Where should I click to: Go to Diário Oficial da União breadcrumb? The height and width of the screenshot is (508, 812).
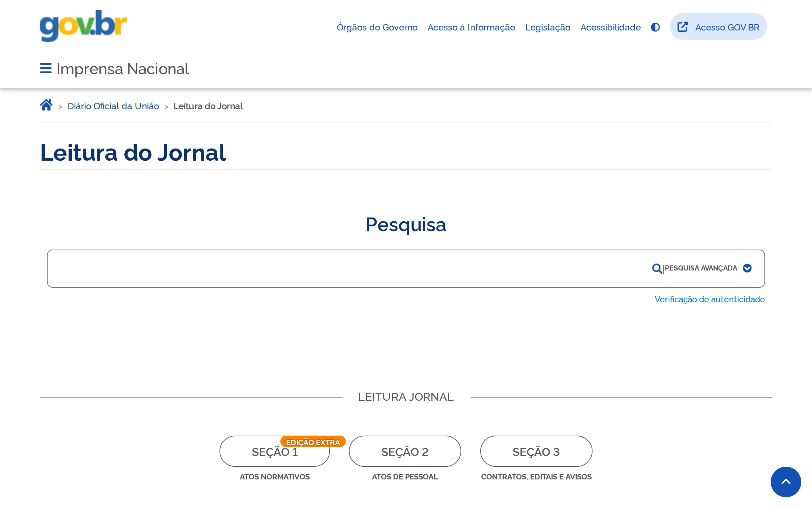coord(113,106)
